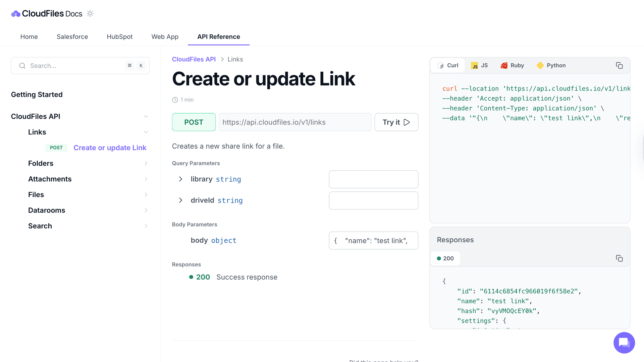
Task: Show the JS code sample tab
Action: (x=479, y=65)
